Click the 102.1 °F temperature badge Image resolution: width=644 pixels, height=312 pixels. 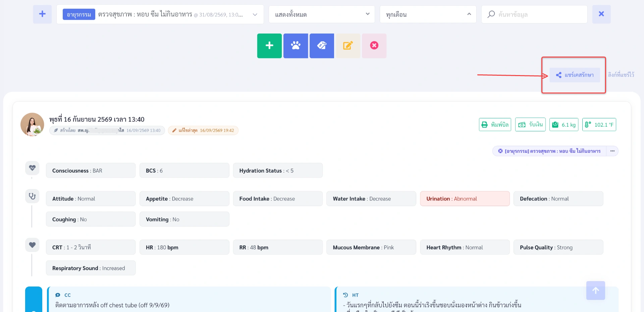coord(599,125)
